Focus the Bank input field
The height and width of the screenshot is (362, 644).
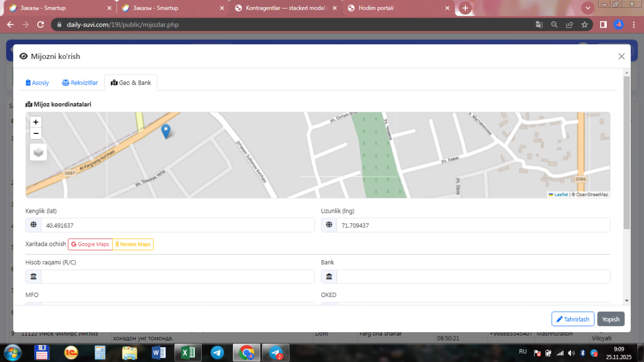(x=472, y=276)
